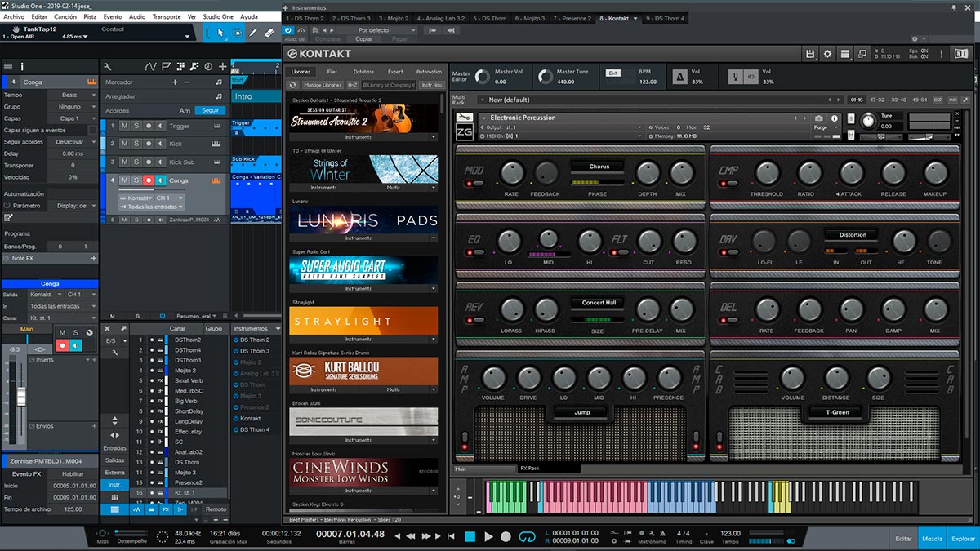This screenshot has width=980, height=551.
Task: Open instrument snapshot camera icon
Action: click(x=819, y=118)
